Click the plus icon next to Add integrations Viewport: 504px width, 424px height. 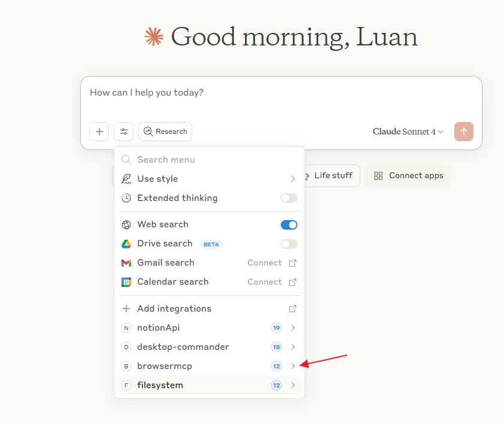pyautogui.click(x=126, y=309)
